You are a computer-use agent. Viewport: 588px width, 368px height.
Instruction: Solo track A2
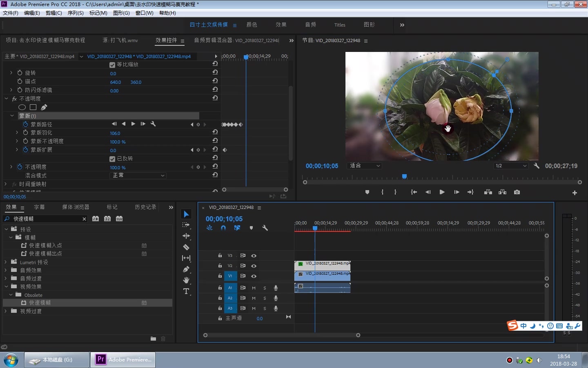tap(265, 298)
